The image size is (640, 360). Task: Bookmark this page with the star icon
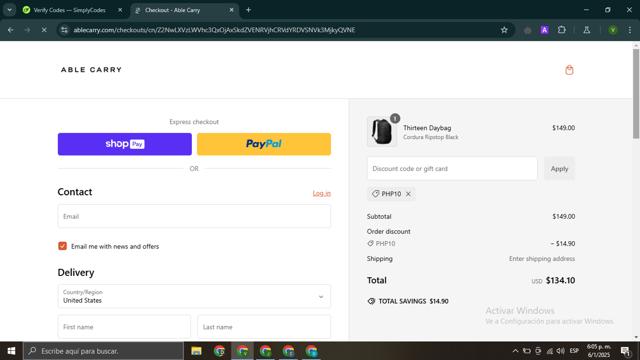pos(504,30)
